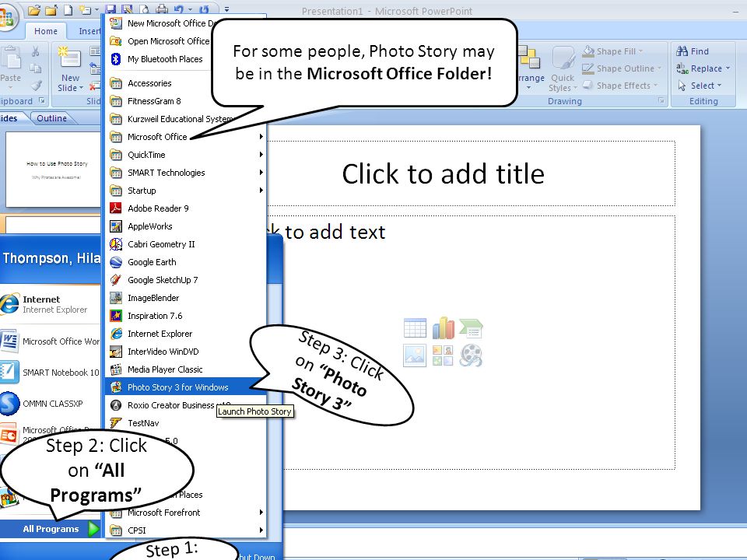
Task: Click All Programs in Start menu
Action: [x=51, y=529]
